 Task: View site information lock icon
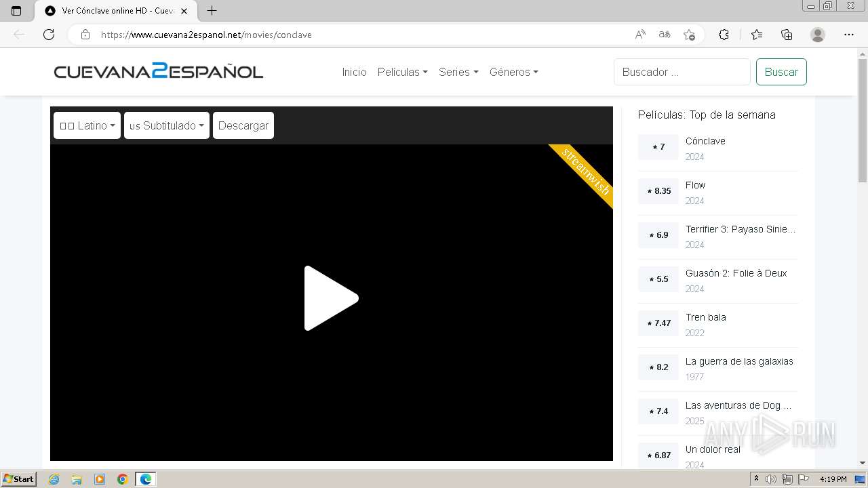pos(85,35)
